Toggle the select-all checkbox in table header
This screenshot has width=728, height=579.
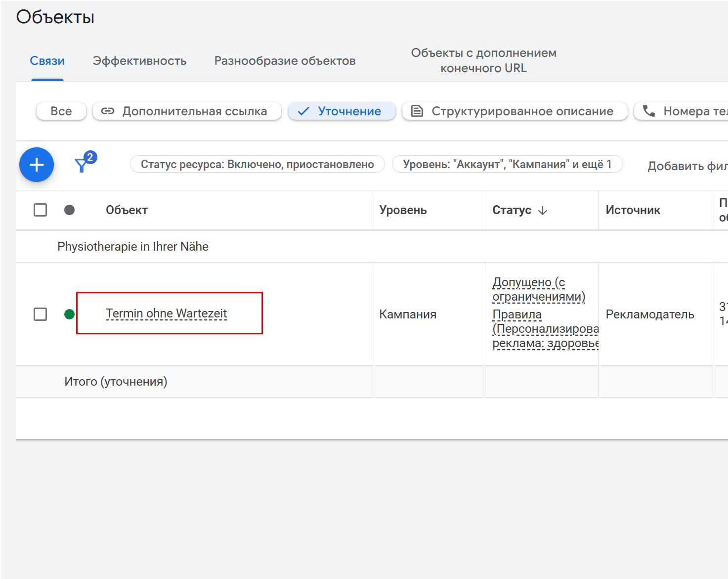point(41,210)
